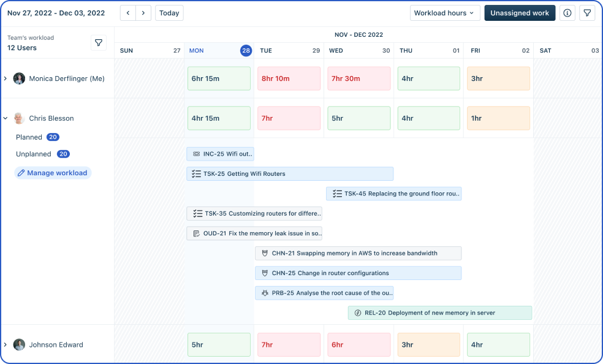This screenshot has width=603, height=364.
Task: Click Johnson Edward's avatar
Action: [19, 344]
